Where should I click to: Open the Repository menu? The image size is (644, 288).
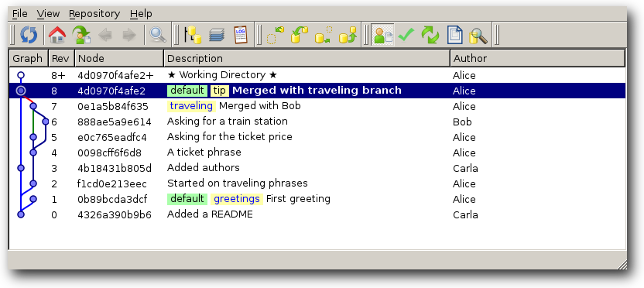94,14
